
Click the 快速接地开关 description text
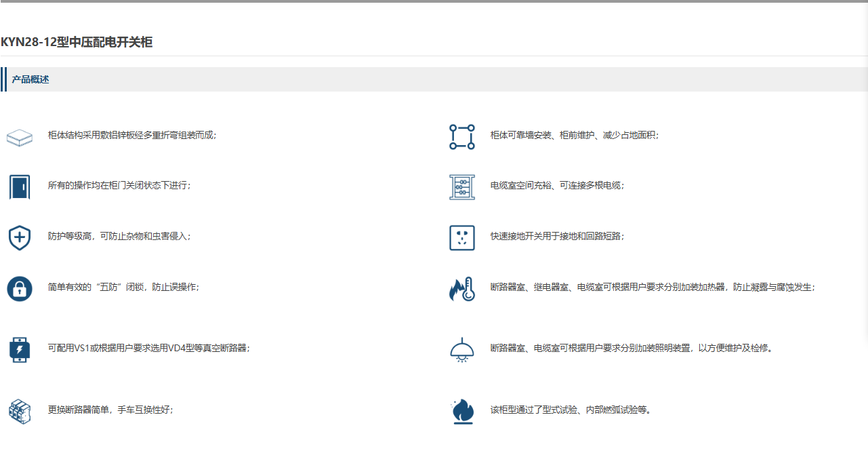tap(557, 236)
